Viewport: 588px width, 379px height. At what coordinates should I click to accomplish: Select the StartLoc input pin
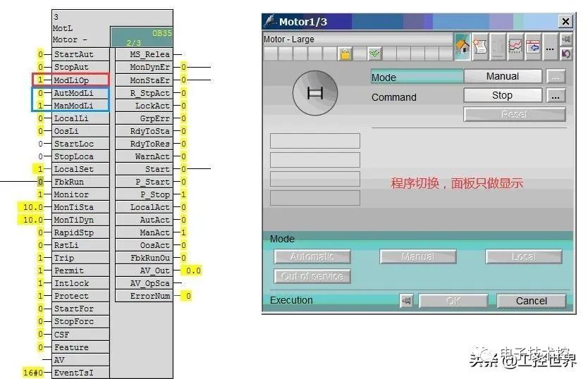click(81, 144)
